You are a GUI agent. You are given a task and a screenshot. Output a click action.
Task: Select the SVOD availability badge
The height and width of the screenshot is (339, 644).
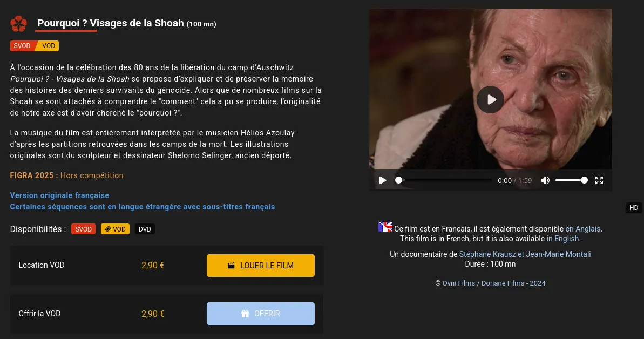[x=83, y=229]
